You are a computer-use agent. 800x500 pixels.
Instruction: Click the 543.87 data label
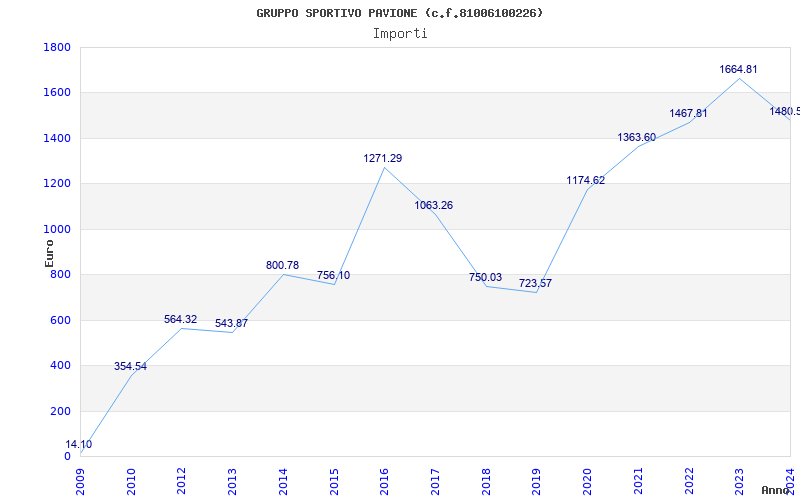coord(231,323)
